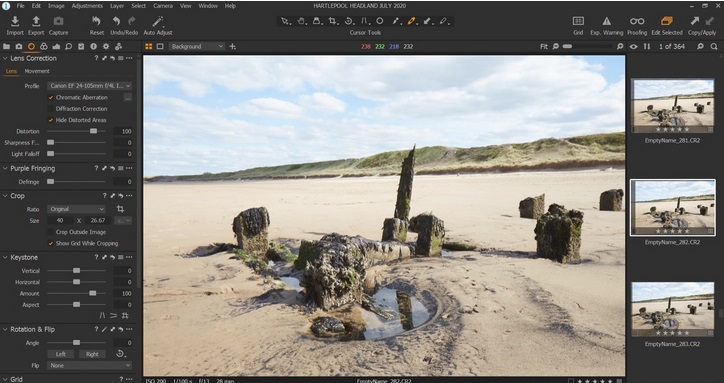The image size is (724, 383).
Task: Open the lens Profile dropdown
Action: pos(90,85)
